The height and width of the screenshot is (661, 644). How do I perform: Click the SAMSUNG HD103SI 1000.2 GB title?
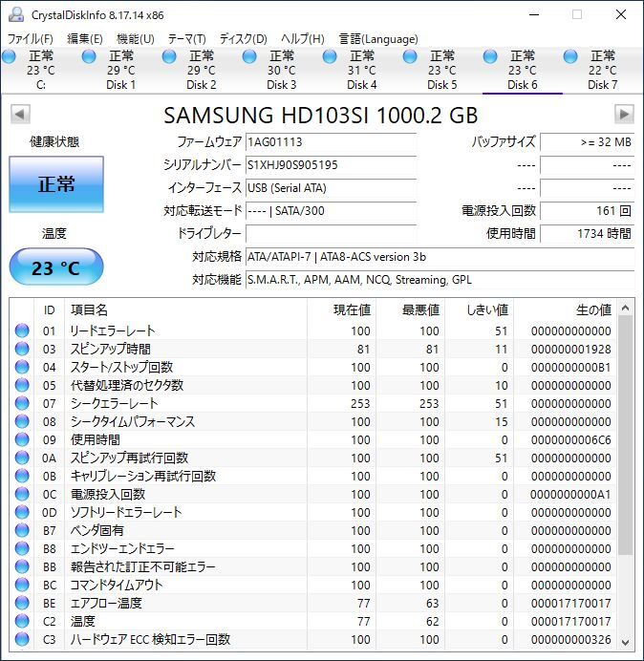(320, 115)
